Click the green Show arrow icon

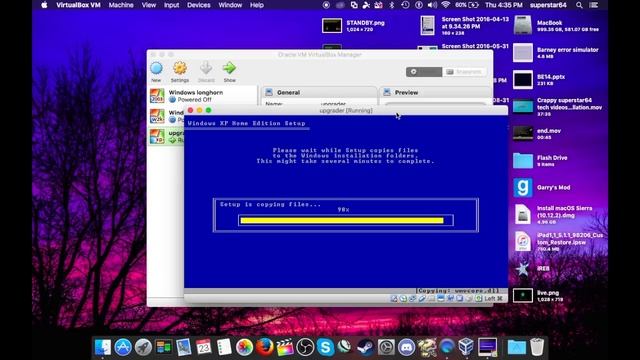(x=229, y=68)
